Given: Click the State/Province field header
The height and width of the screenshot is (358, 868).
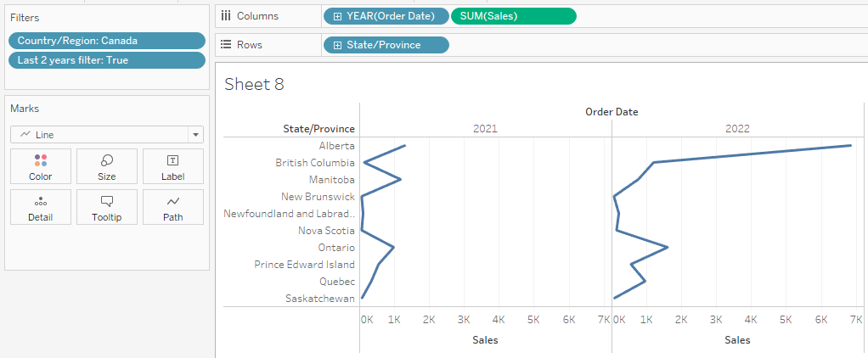Looking at the screenshot, I should pos(318,129).
